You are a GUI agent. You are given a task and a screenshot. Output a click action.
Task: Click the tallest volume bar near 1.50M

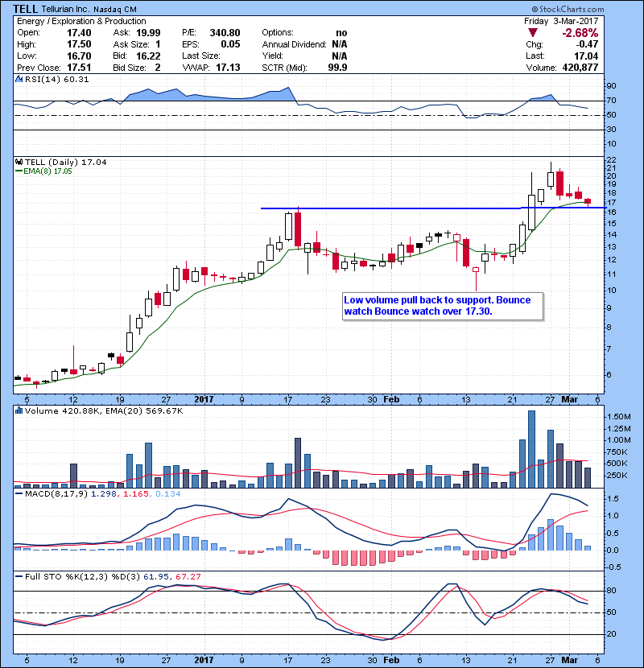point(531,449)
